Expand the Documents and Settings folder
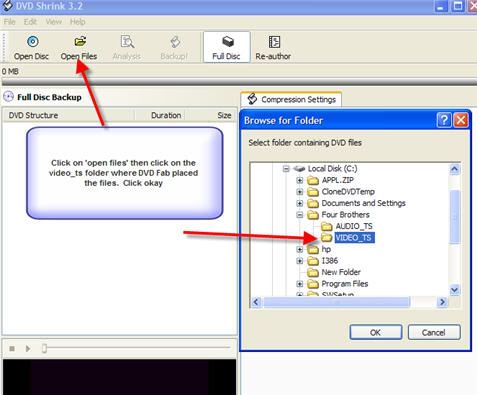This screenshot has height=395, width=477. click(300, 203)
